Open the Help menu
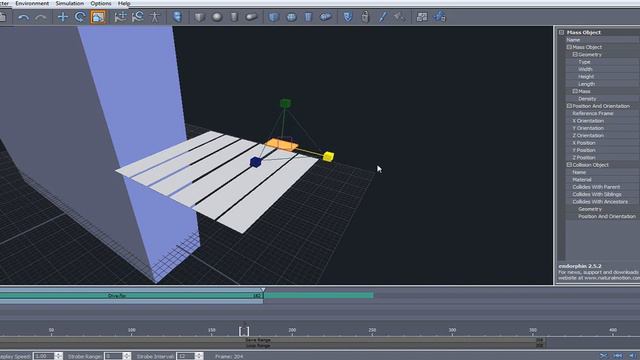This screenshot has height=360, width=640. point(124,3)
